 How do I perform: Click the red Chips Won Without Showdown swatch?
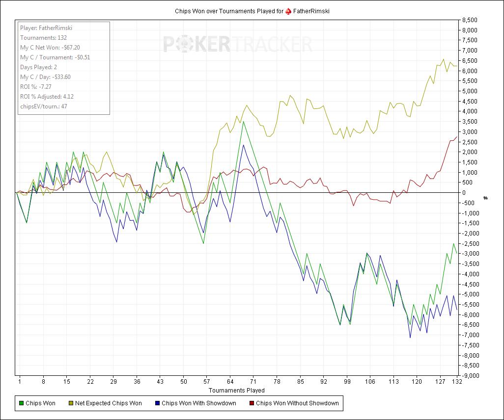tap(252, 403)
